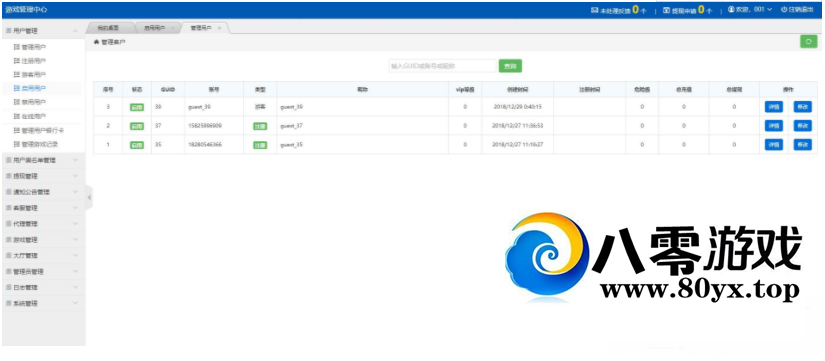Screen dimensions: 825x361
Task: Click the menu icon beside 日志管理
Action: pos(8,287)
